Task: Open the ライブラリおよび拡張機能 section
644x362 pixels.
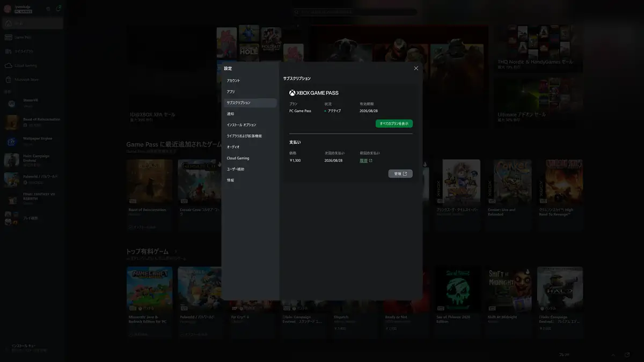Action: point(250,136)
